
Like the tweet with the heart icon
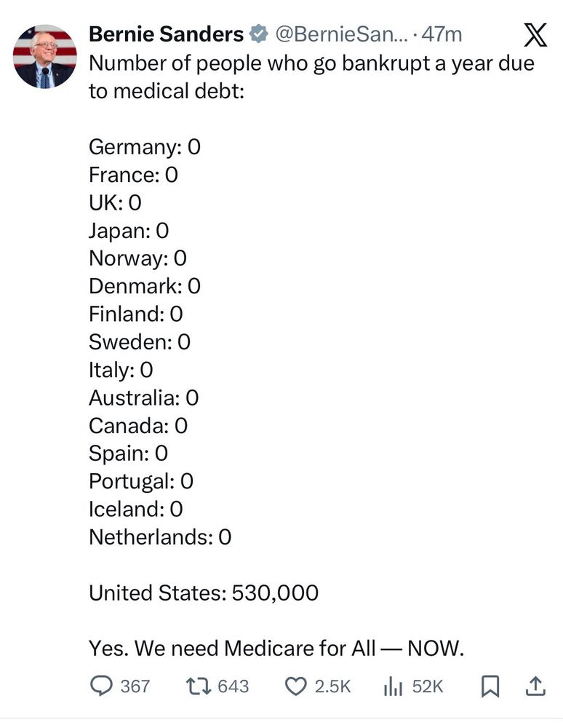(295, 686)
